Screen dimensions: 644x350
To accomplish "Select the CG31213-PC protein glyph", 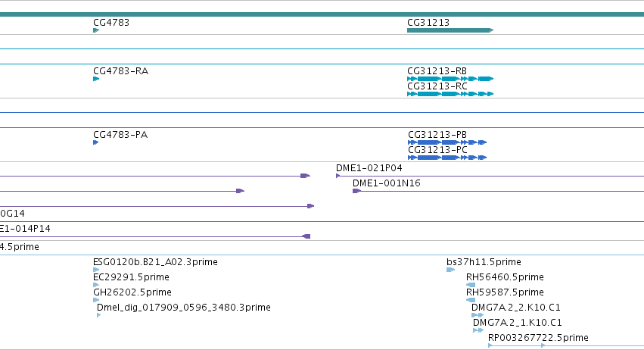I will tap(447, 158).
